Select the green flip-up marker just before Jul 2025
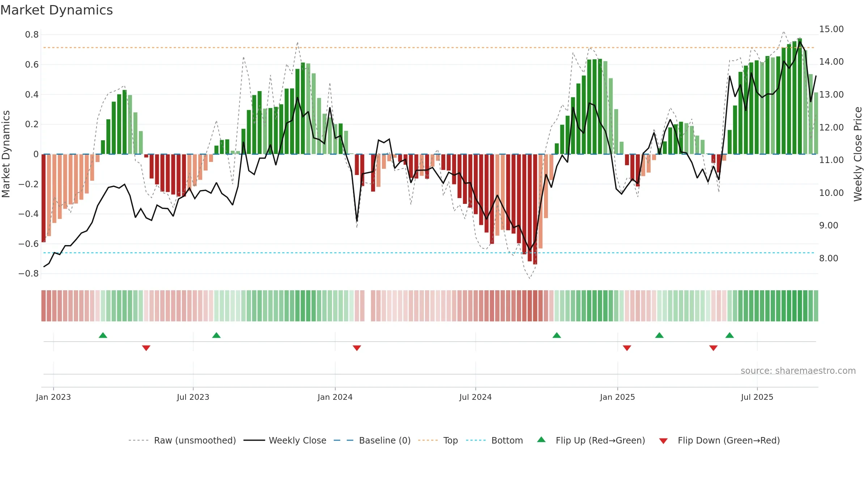Screen dimensions: 868x488 (x=730, y=335)
